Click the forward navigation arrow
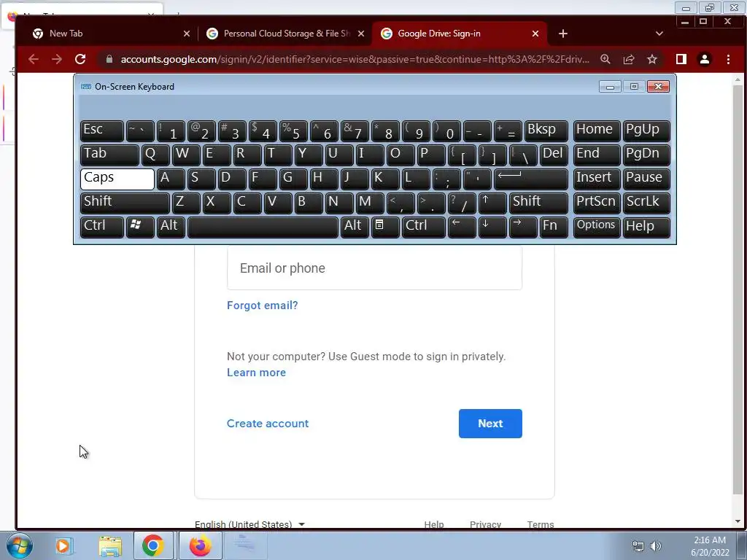The width and height of the screenshot is (747, 560). (x=57, y=59)
